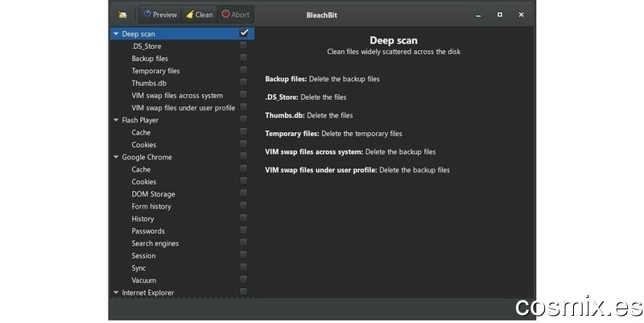
Task: Enable the Temporary files checkbox
Action: tap(244, 69)
